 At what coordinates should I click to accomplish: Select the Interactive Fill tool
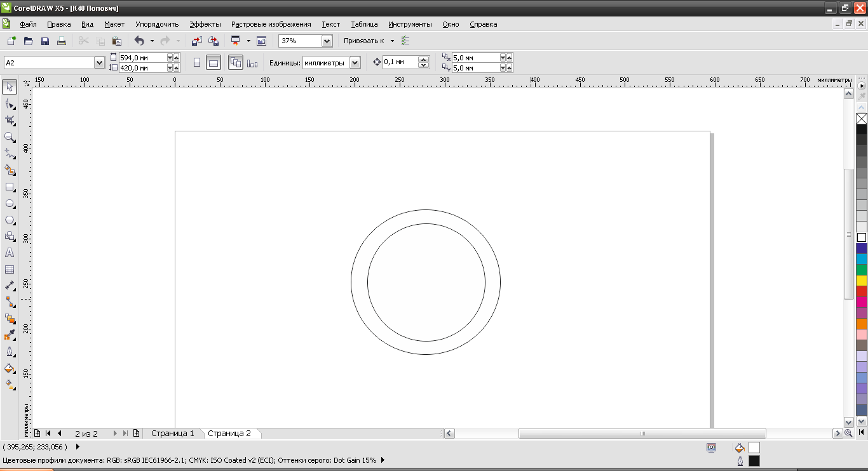tap(10, 385)
